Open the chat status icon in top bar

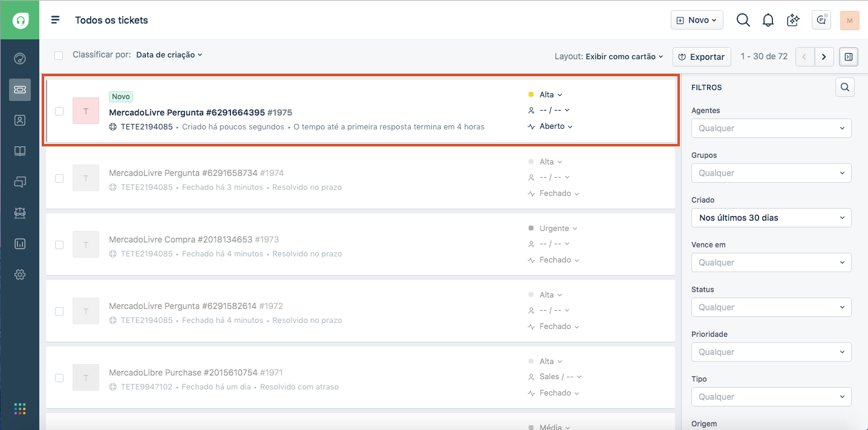tap(821, 20)
